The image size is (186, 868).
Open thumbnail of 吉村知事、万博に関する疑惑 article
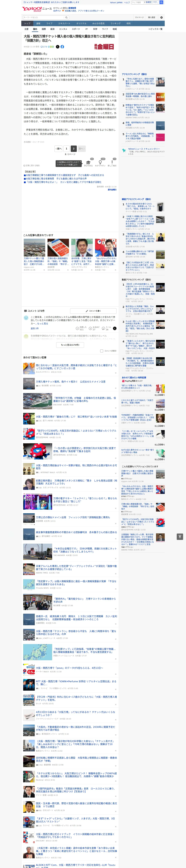(x=82, y=248)
